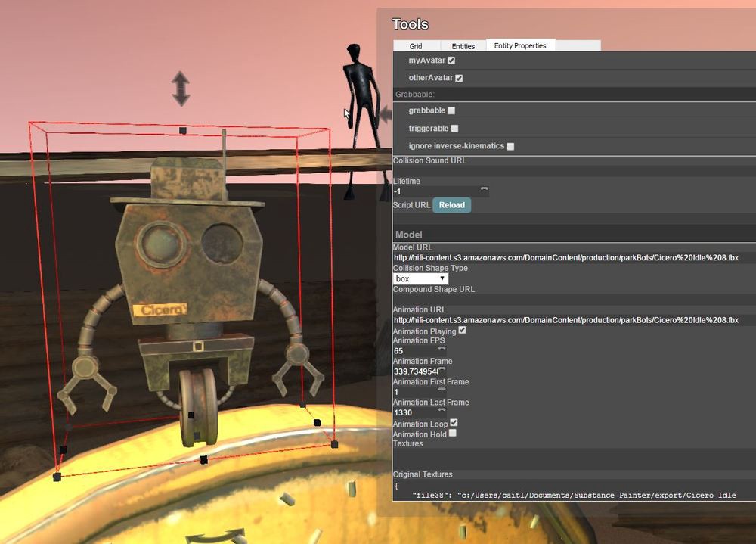The width and height of the screenshot is (756, 544).
Task: Click the bottom front edge center handle
Action: point(204,459)
